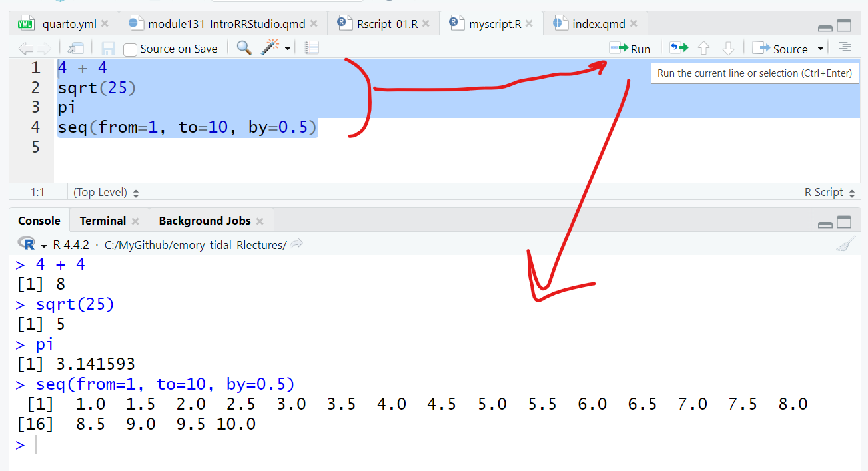Maximize the Console pane
Screen dimensions: 868x471
pyautogui.click(x=844, y=223)
